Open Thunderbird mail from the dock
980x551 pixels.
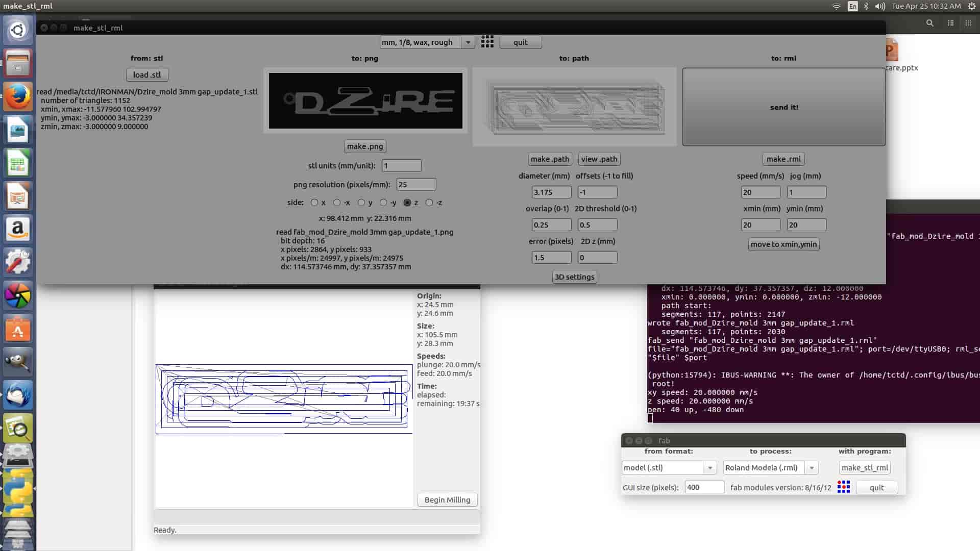[x=18, y=395]
